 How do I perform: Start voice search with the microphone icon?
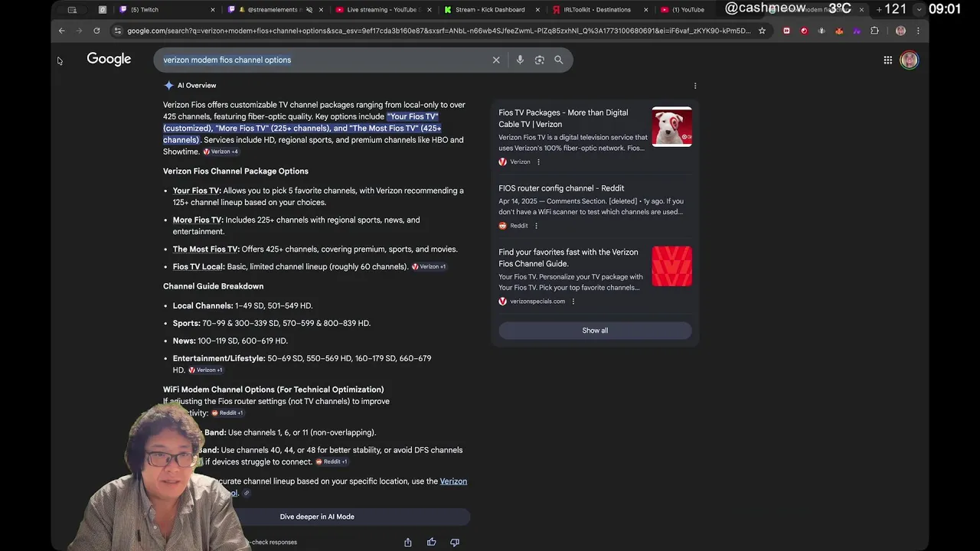click(x=520, y=60)
